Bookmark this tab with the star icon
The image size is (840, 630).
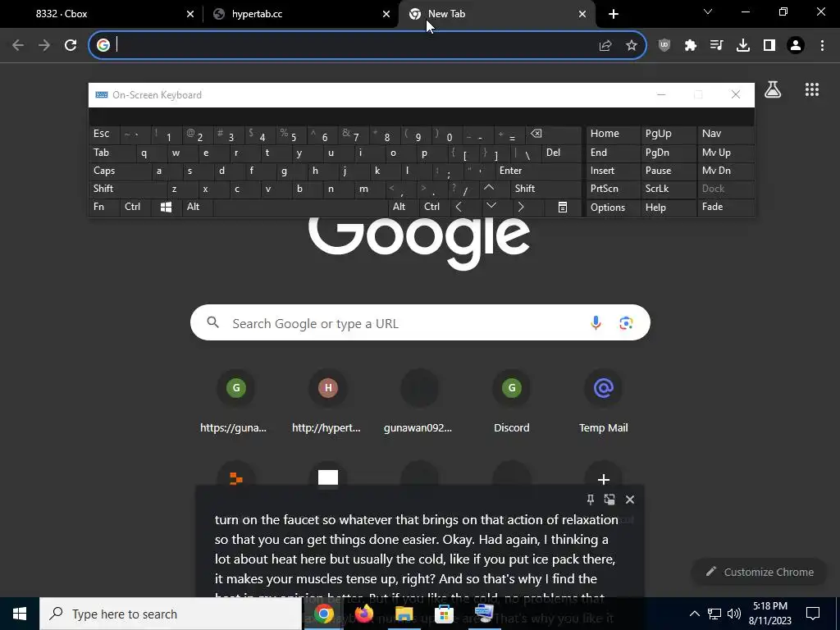tap(632, 46)
